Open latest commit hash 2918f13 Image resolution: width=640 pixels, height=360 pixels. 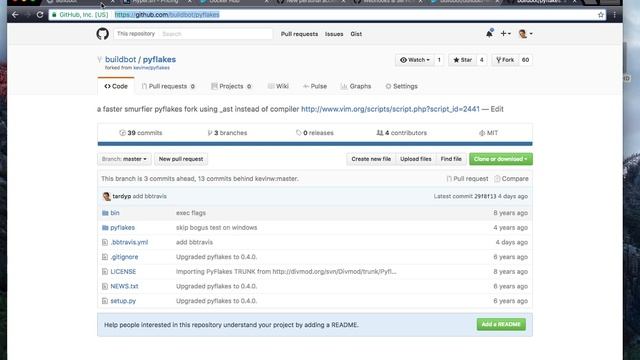tap(485, 196)
